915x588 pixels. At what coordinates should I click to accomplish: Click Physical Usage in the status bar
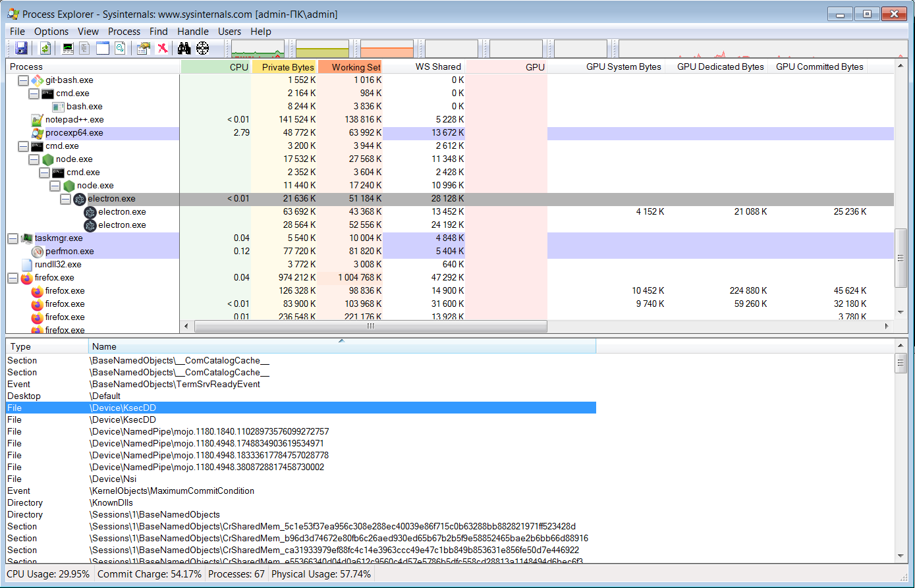point(321,574)
